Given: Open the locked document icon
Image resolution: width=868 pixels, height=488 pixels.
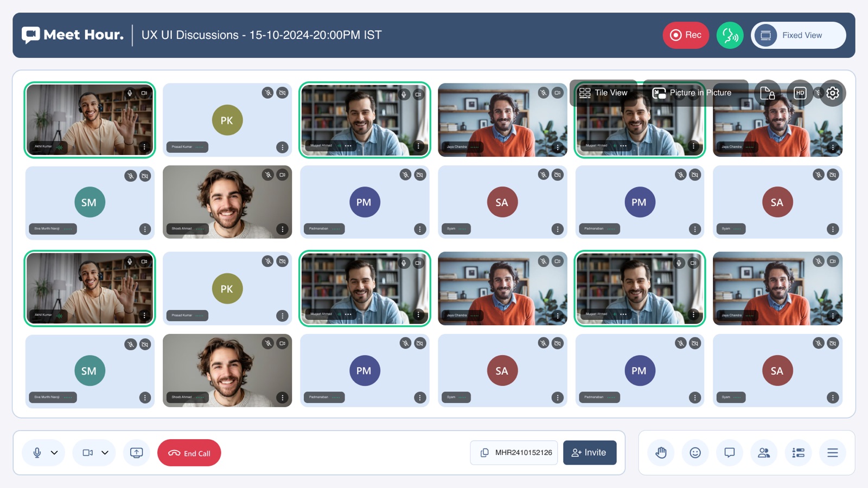Looking at the screenshot, I should pyautogui.click(x=767, y=93).
